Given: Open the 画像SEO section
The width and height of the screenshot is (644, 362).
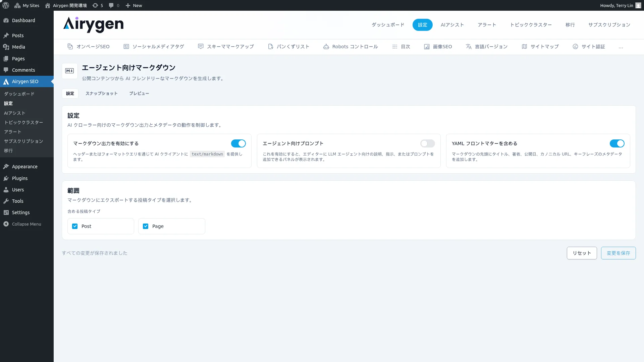Looking at the screenshot, I should pos(438,47).
